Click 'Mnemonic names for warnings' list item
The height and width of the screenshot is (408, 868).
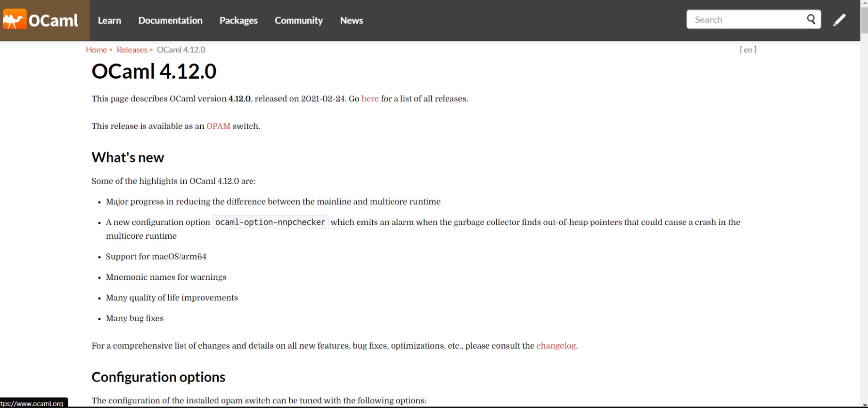pyautogui.click(x=166, y=277)
